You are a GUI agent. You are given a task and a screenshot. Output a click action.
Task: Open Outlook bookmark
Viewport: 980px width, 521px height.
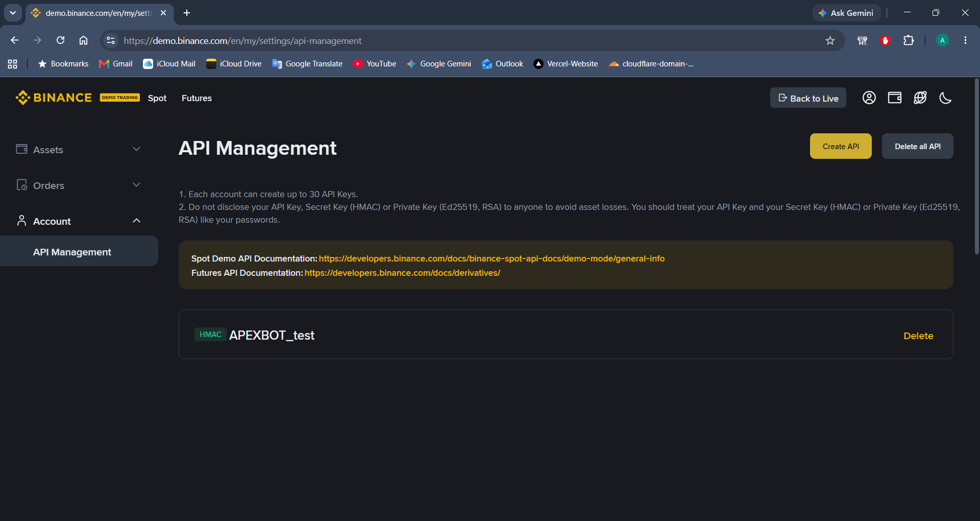point(503,64)
